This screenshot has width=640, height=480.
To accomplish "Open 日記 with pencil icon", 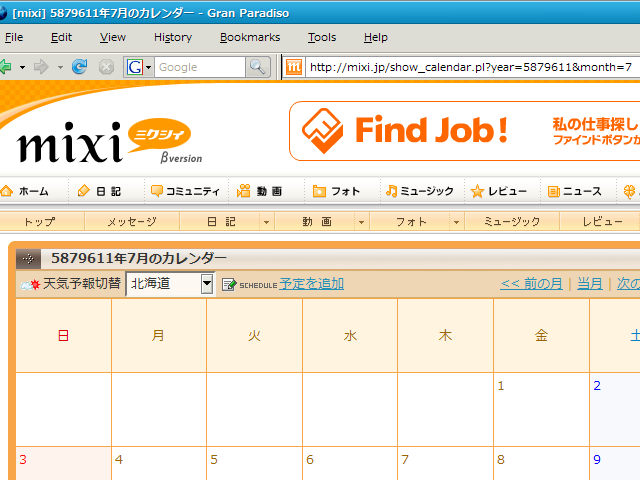I will click(99, 191).
